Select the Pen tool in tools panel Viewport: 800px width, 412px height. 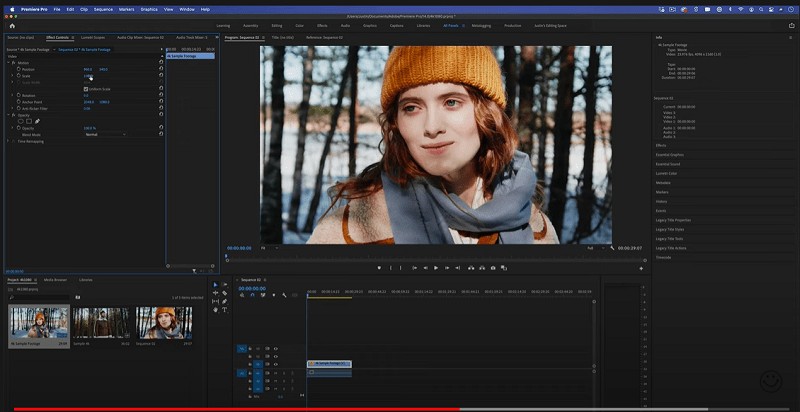224,301
